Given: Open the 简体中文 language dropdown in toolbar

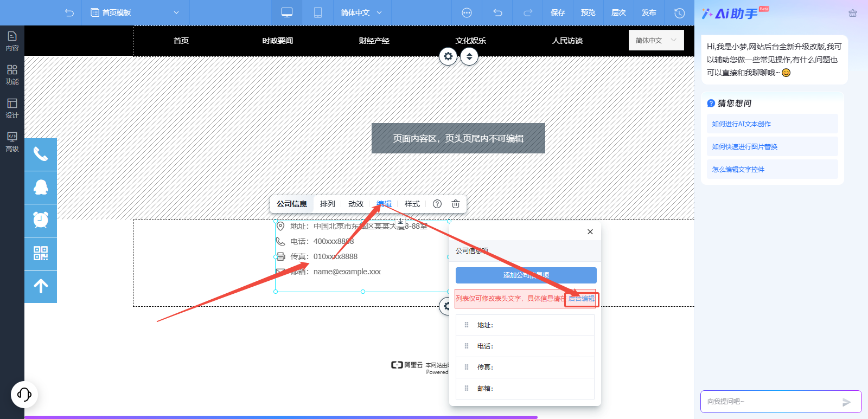Looking at the screenshot, I should click(x=361, y=12).
